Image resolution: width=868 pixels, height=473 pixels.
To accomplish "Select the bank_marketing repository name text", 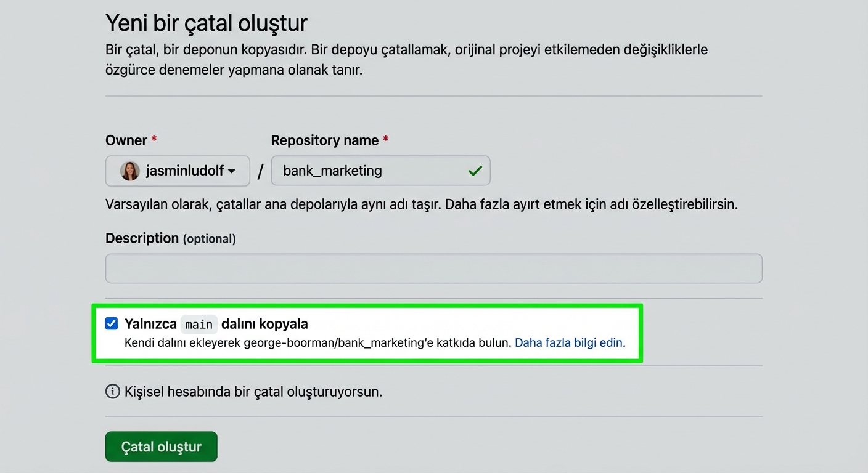I will [333, 171].
